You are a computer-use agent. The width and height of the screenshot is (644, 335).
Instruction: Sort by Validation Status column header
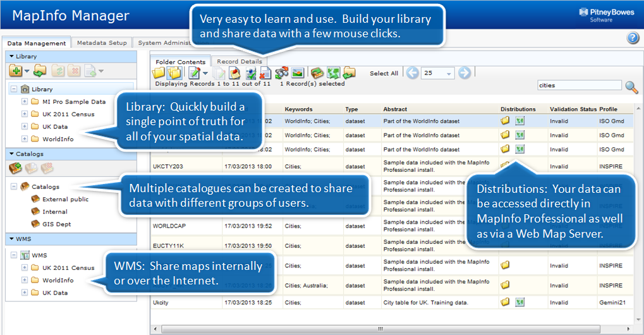tap(573, 109)
